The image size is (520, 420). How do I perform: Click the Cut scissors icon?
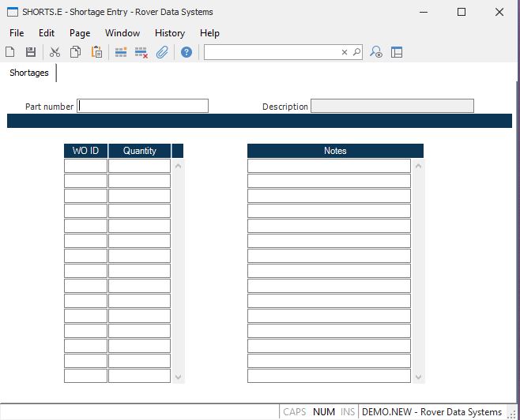point(55,52)
